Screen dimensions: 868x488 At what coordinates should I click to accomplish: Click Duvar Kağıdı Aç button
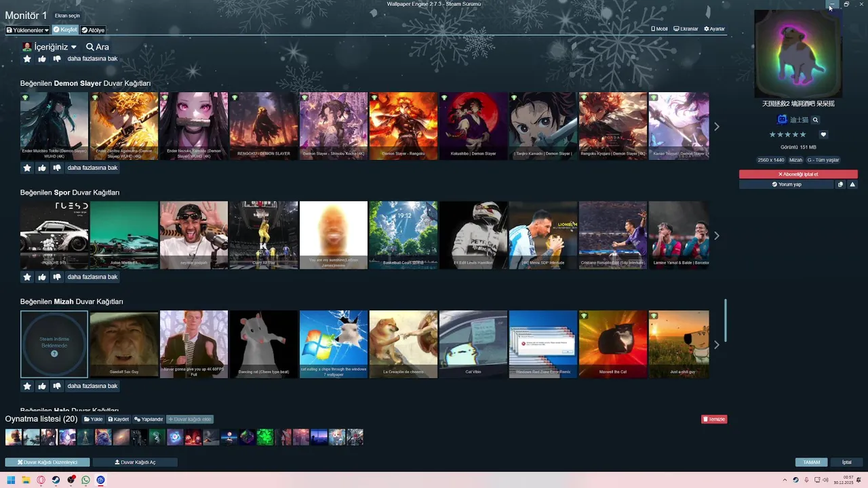pos(135,462)
